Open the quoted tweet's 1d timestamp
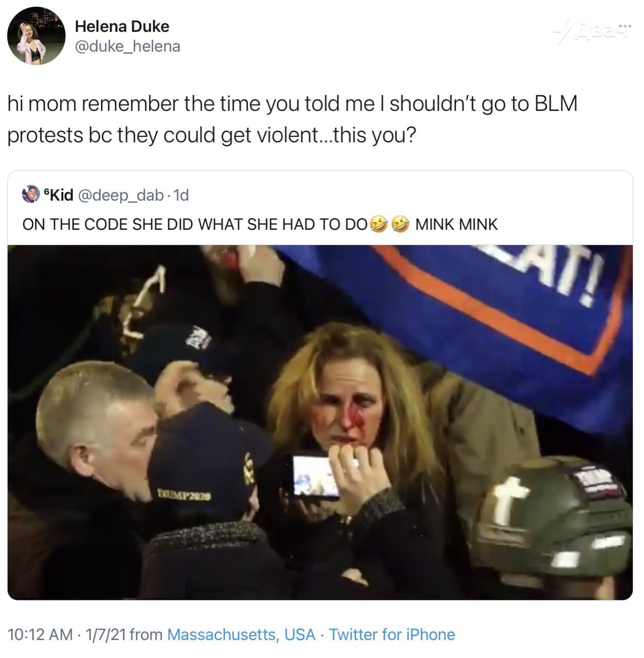This screenshot has width=644, height=658. pos(181,195)
